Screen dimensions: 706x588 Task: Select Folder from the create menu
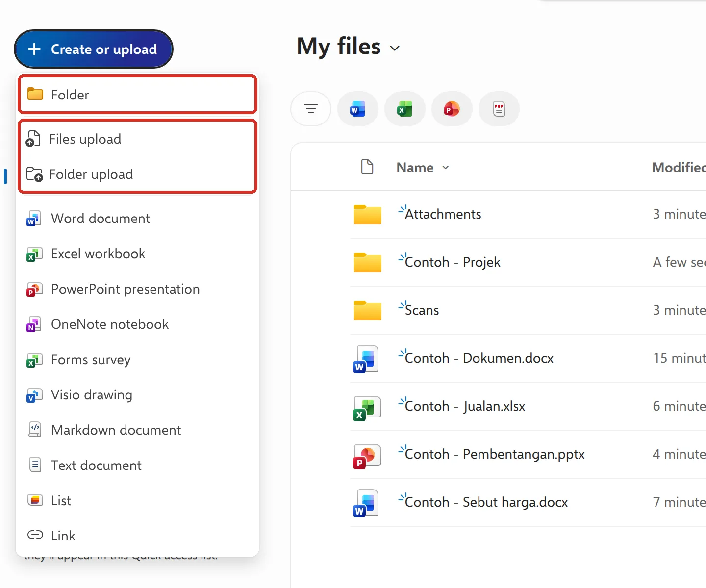coord(137,95)
